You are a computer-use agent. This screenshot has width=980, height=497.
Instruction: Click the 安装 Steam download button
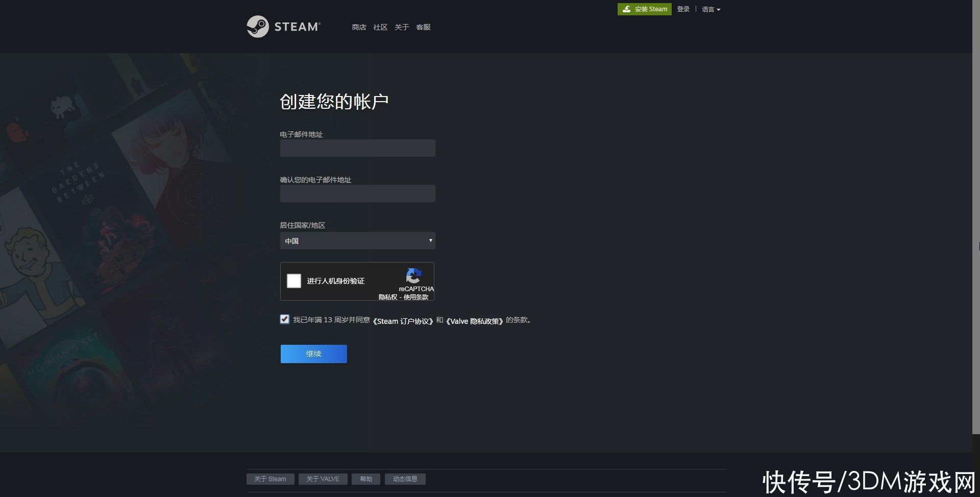coord(644,9)
